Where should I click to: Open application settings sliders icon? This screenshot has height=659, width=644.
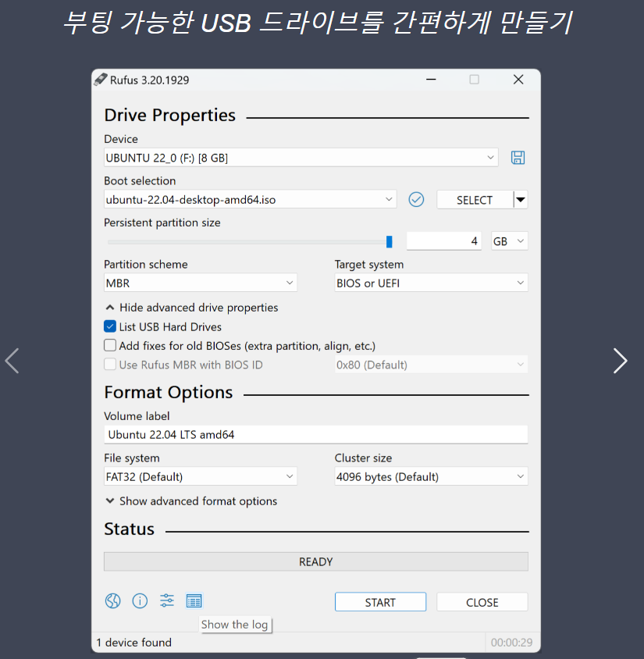click(167, 600)
